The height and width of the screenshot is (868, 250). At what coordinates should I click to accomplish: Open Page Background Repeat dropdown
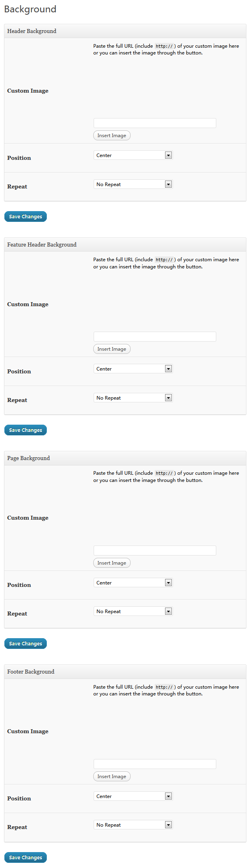[x=133, y=612]
